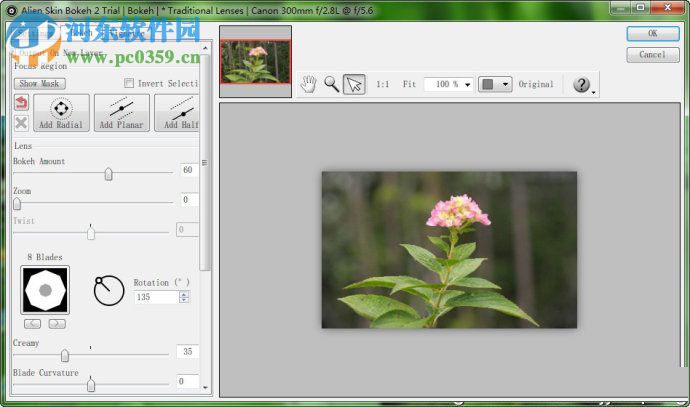
Task: Click the Twist slider handle
Action: pyautogui.click(x=91, y=233)
